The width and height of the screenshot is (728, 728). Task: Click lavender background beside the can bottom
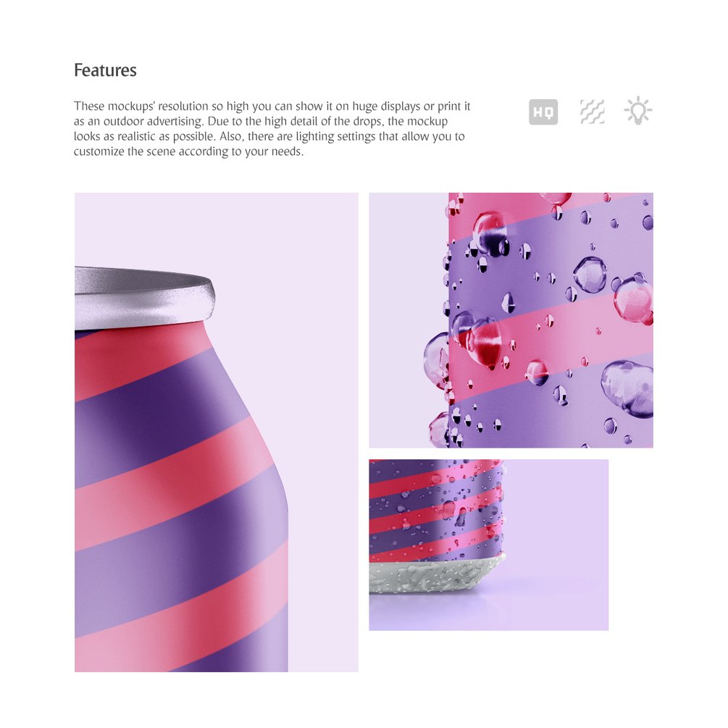point(557,534)
